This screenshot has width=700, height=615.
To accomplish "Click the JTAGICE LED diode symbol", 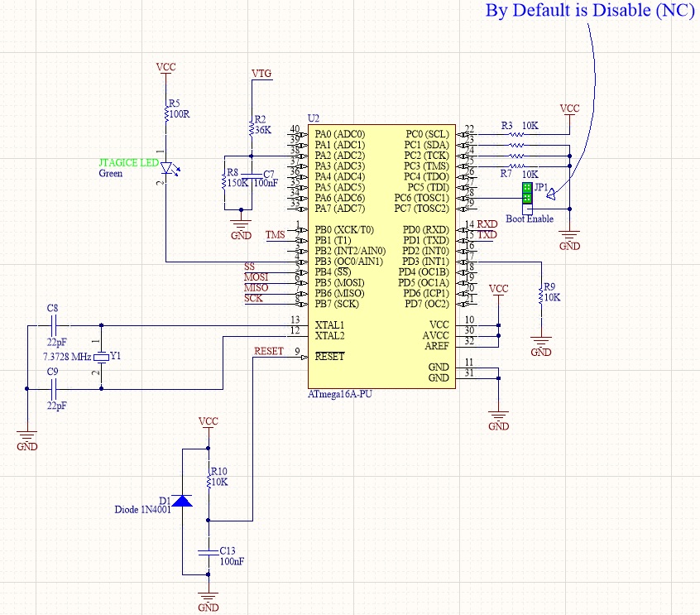I will click(169, 168).
